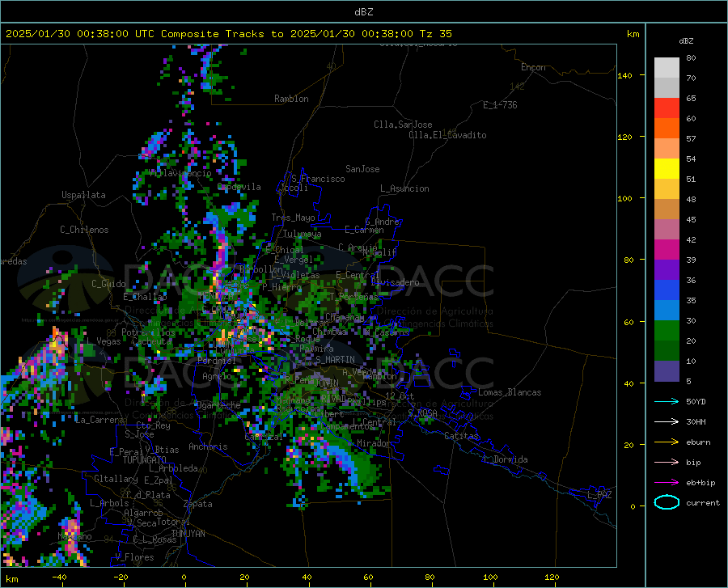The height and width of the screenshot is (588, 728).
Task: Click the magenta 39 dBZ legend swatch
Action: (x=667, y=250)
